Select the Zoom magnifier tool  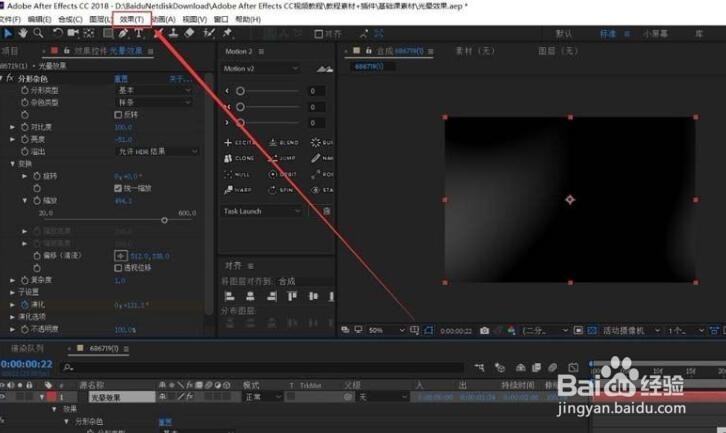[38, 33]
